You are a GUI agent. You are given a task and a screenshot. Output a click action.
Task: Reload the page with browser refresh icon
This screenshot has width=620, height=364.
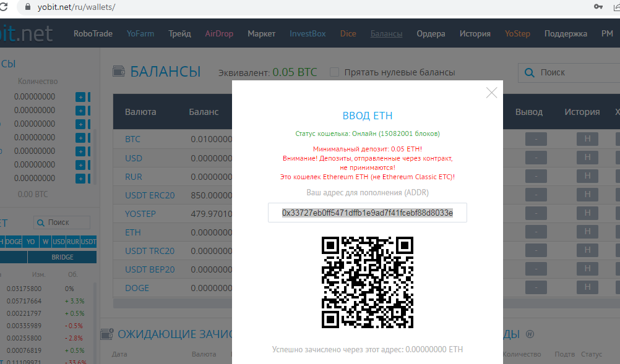(4, 7)
